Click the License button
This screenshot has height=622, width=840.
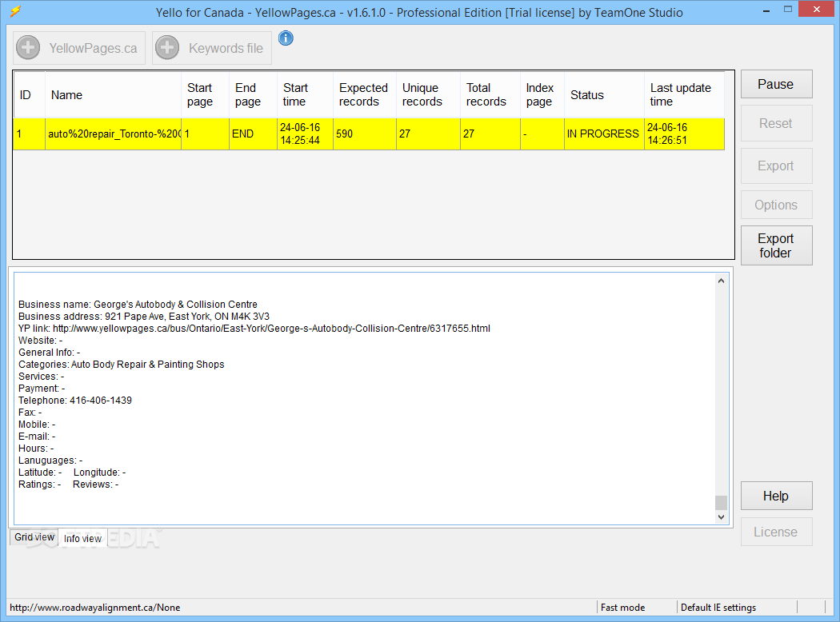point(776,532)
